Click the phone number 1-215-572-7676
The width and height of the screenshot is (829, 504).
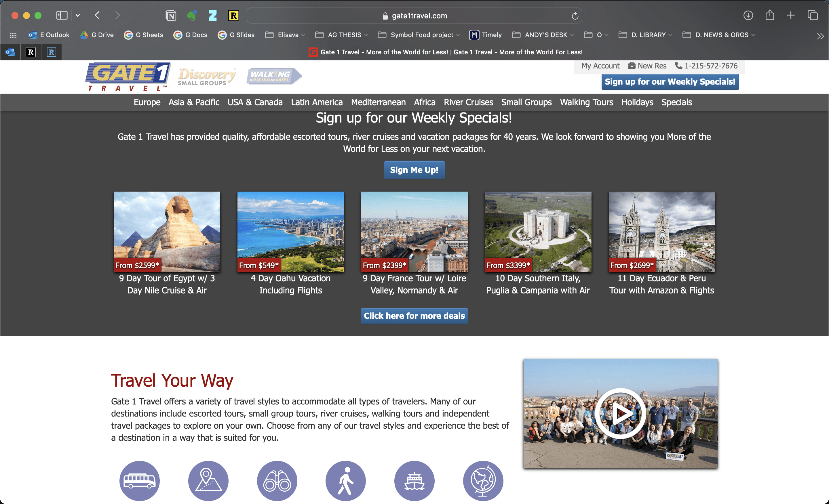point(706,66)
